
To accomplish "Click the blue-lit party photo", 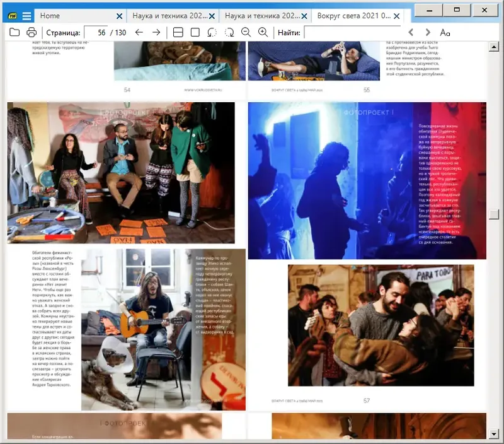I will click(367, 180).
